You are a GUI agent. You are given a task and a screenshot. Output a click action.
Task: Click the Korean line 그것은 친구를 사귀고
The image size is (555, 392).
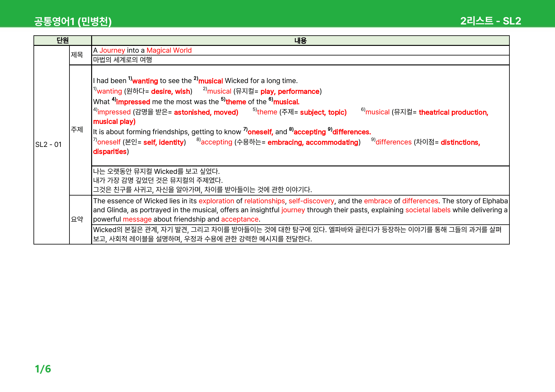(202, 189)
